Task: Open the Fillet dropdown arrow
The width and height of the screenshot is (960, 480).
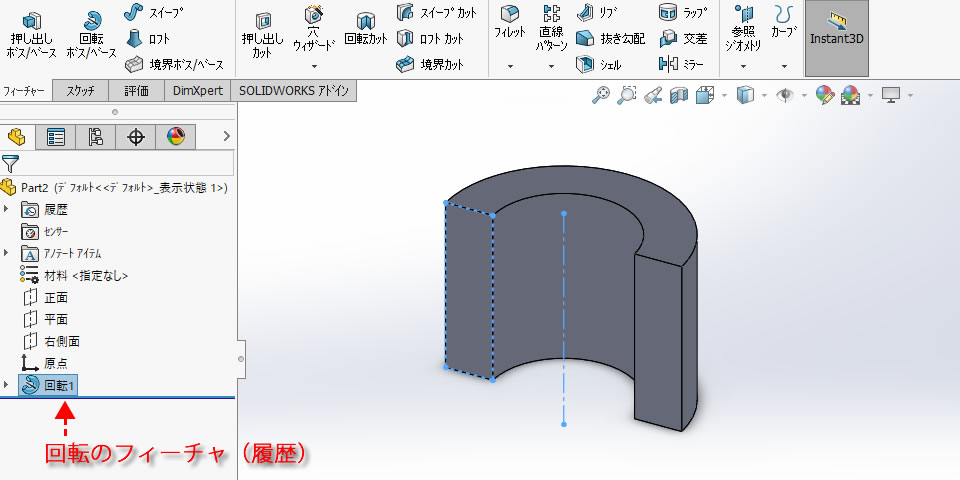Action: coord(510,66)
